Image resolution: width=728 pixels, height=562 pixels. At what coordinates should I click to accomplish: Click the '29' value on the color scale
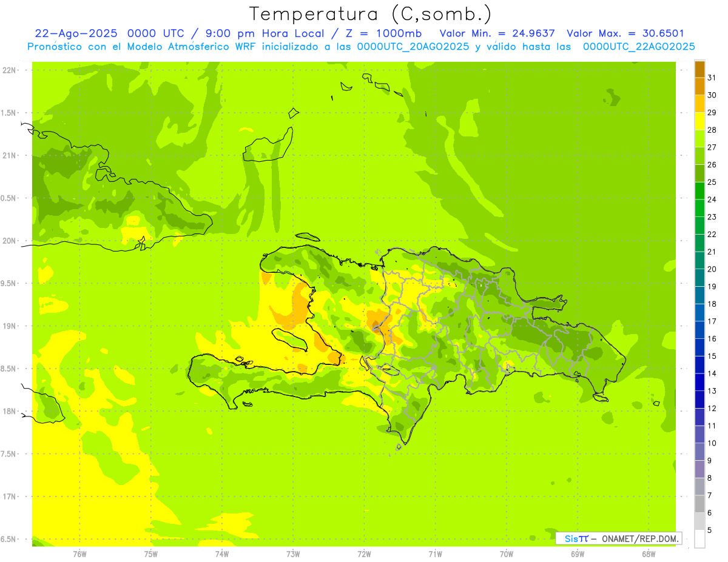712,113
